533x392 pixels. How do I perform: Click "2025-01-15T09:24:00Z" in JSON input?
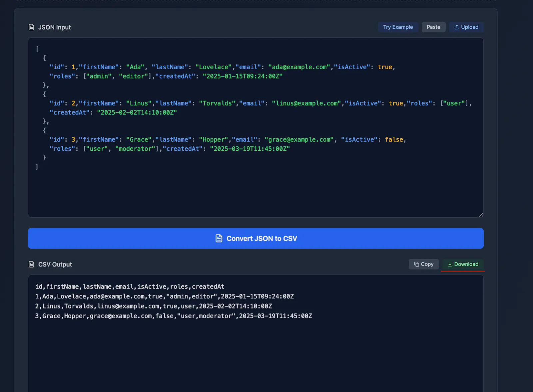pos(243,76)
